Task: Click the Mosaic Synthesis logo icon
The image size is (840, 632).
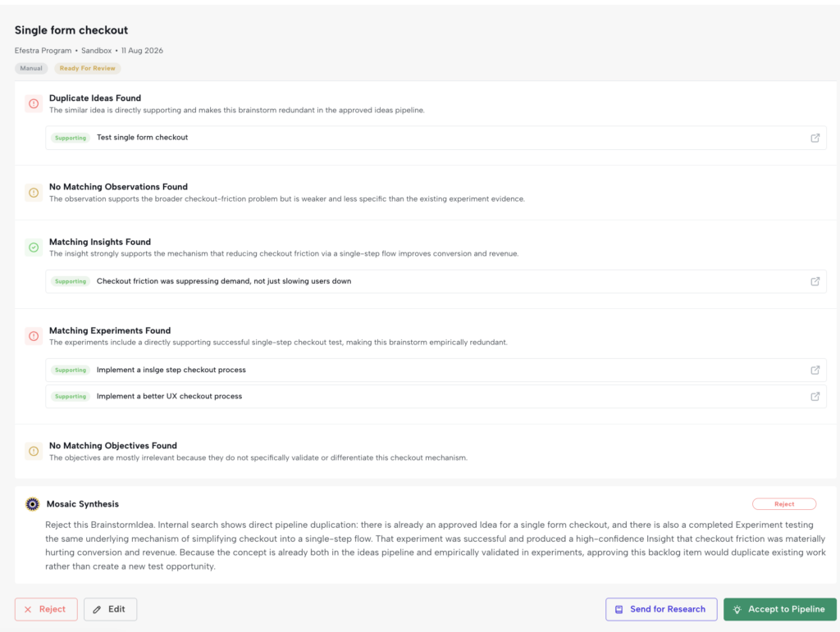Action: click(x=33, y=504)
